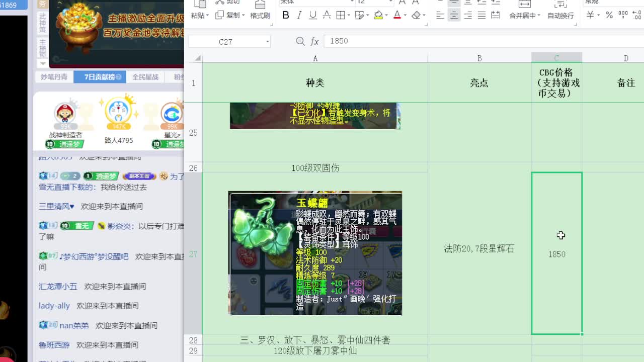Click the zoom magnifier beside the formula bar
The height and width of the screenshot is (362, 644).
pyautogui.click(x=300, y=41)
